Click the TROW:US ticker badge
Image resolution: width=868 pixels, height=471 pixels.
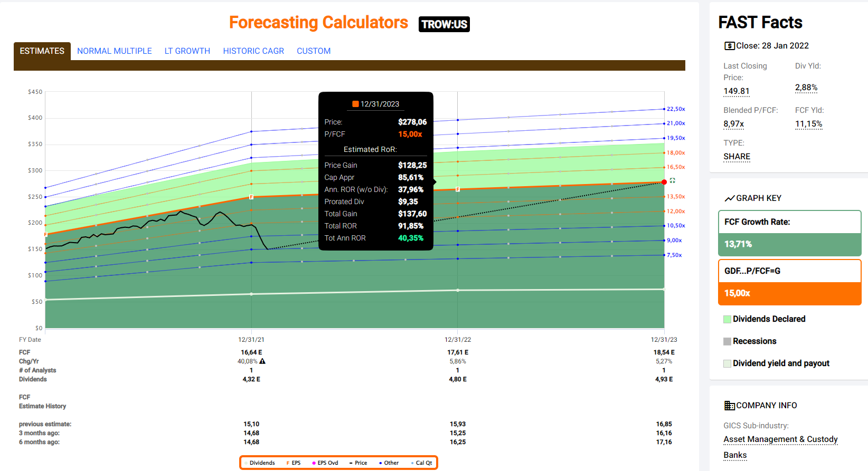pyautogui.click(x=444, y=24)
